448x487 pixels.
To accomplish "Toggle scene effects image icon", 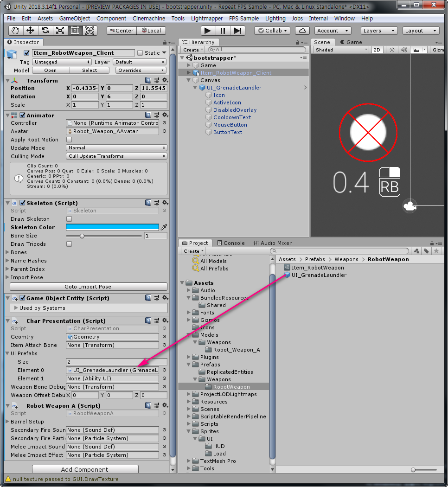I will pos(416,50).
